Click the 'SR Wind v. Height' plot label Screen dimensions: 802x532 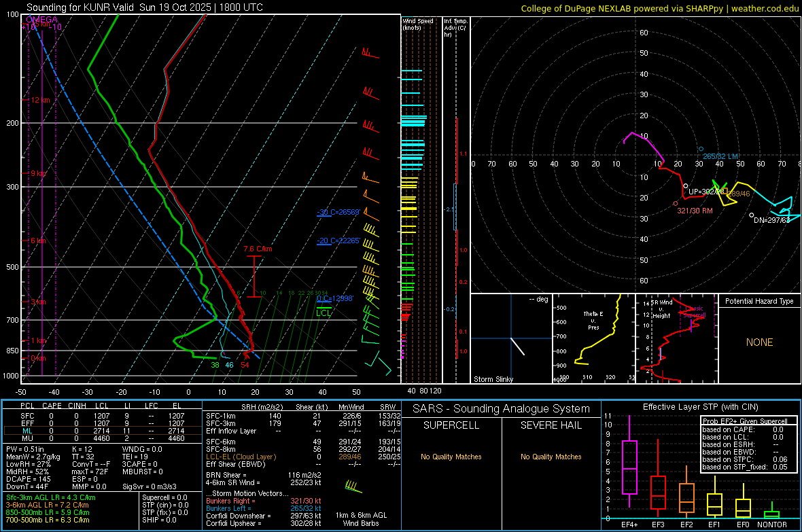[x=661, y=309]
